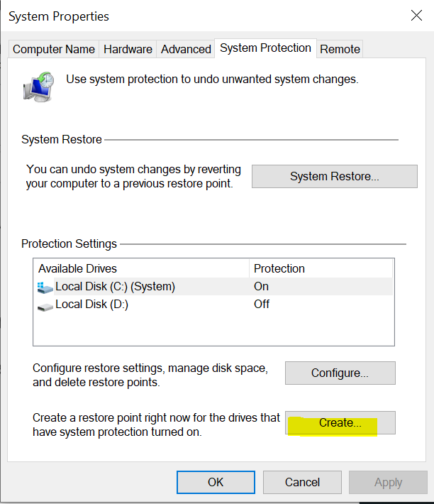Open Configure... restore settings
The image size is (434, 504).
(x=340, y=373)
